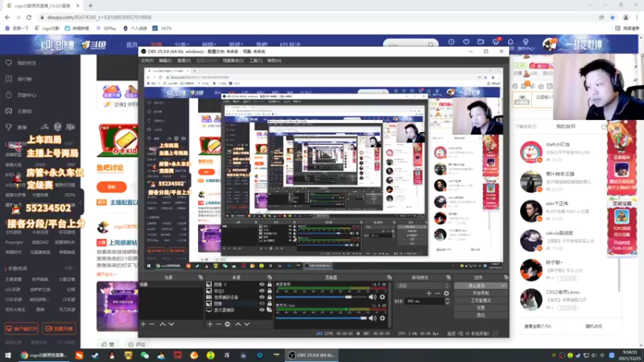644x362 pixels.
Task: Click transition duration 300 ms field
Action: click(x=425, y=301)
